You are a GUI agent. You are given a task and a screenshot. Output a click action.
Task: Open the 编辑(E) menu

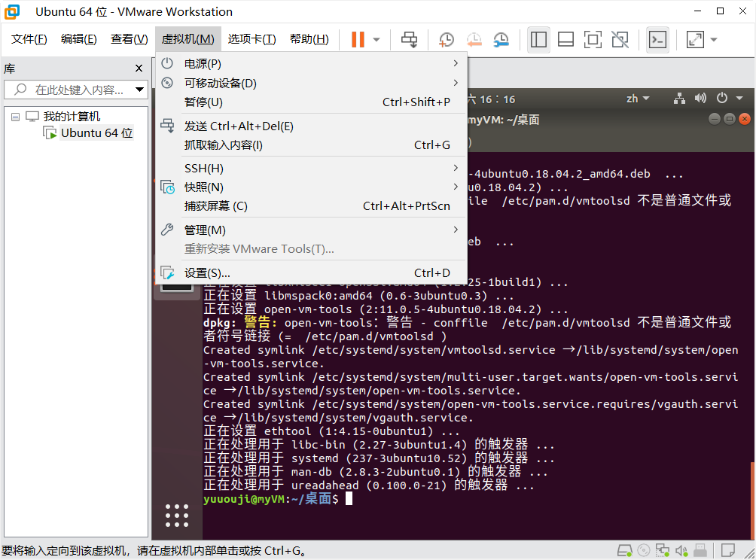78,39
